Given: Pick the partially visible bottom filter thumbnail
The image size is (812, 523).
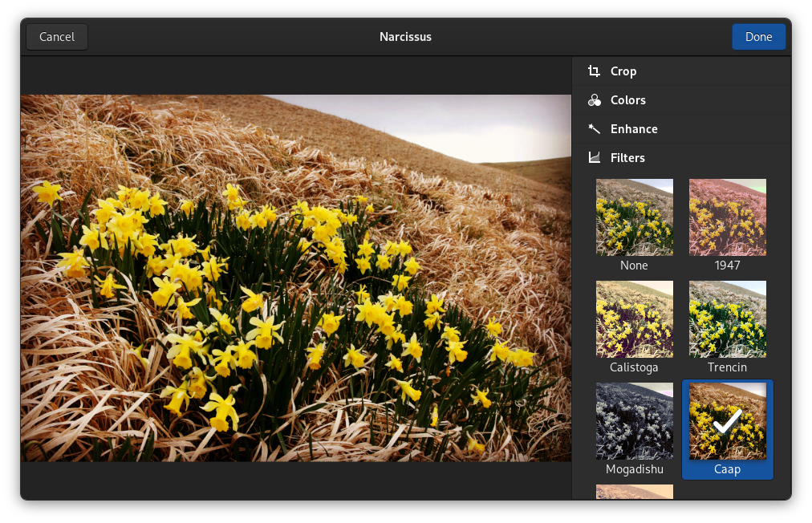Looking at the screenshot, I should [634, 491].
